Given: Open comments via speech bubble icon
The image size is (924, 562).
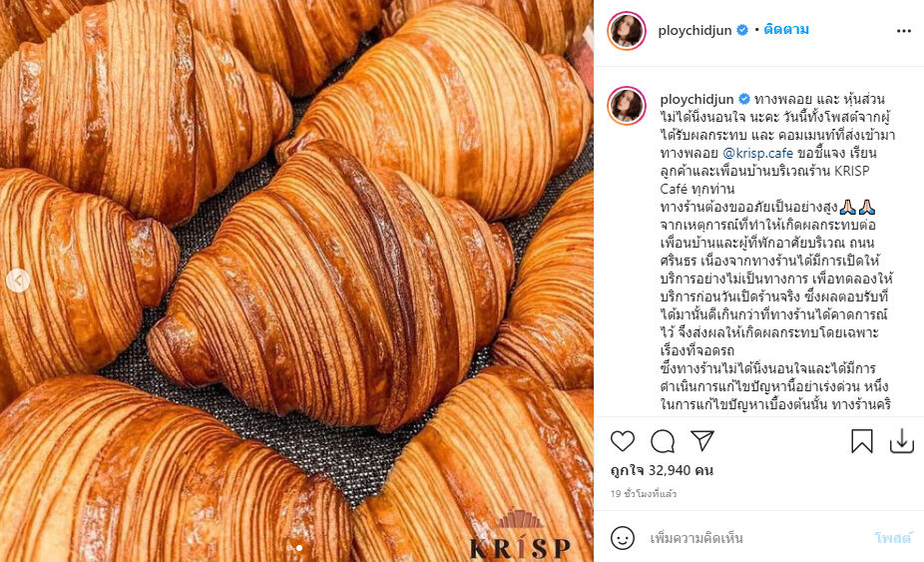Looking at the screenshot, I should coord(663,441).
